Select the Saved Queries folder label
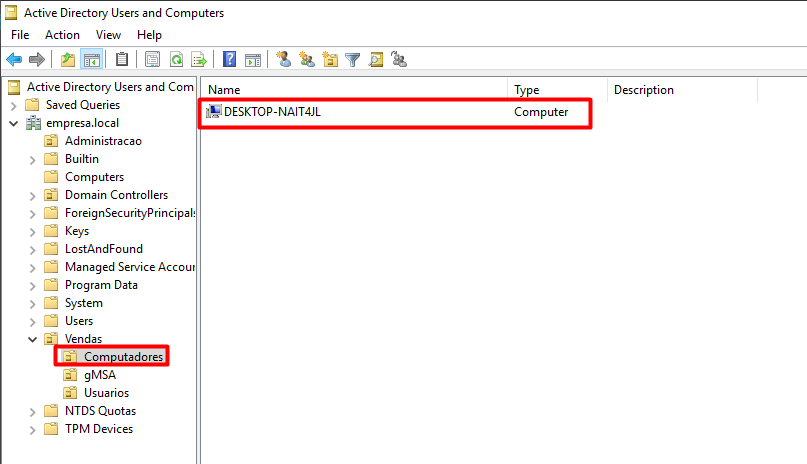Screen dimensions: 807x464 coord(83,105)
